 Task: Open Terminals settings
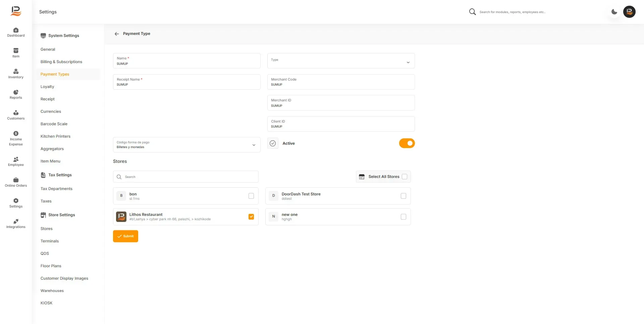[50, 241]
